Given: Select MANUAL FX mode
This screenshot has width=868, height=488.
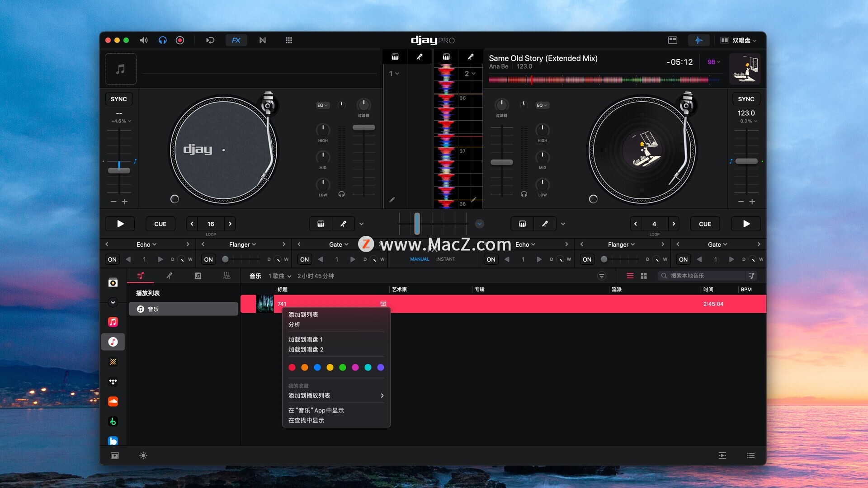Looking at the screenshot, I should (420, 259).
